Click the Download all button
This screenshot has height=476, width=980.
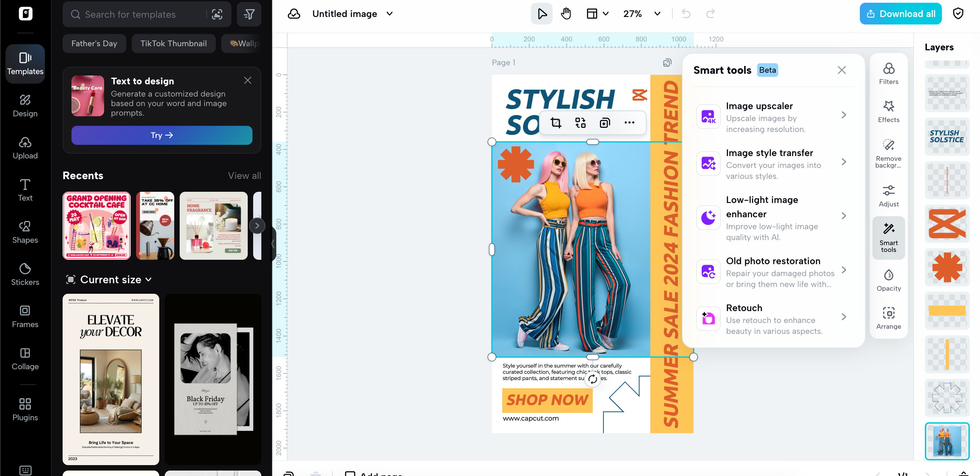tap(900, 14)
